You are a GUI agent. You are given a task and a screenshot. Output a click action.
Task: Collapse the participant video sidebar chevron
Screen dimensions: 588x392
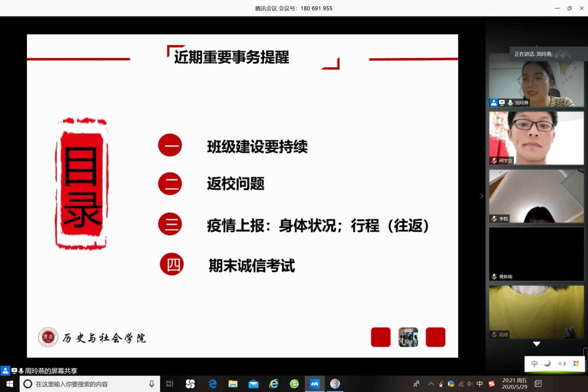click(482, 196)
